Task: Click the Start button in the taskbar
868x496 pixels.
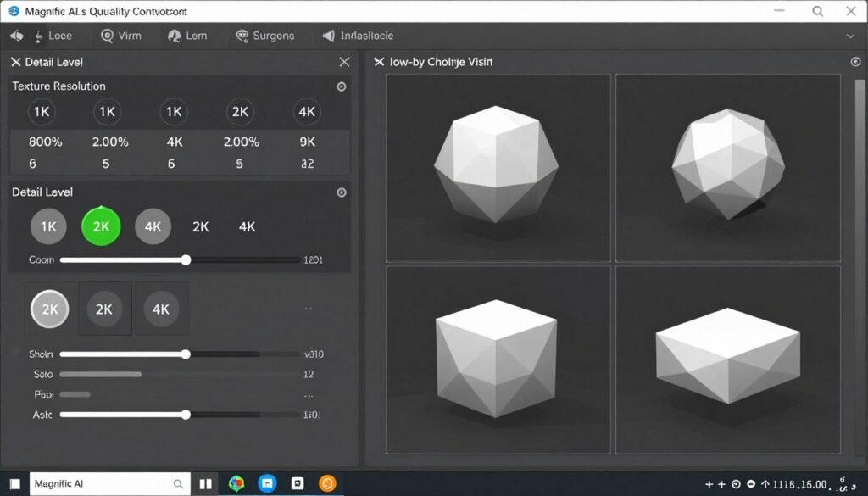Action: point(15,484)
